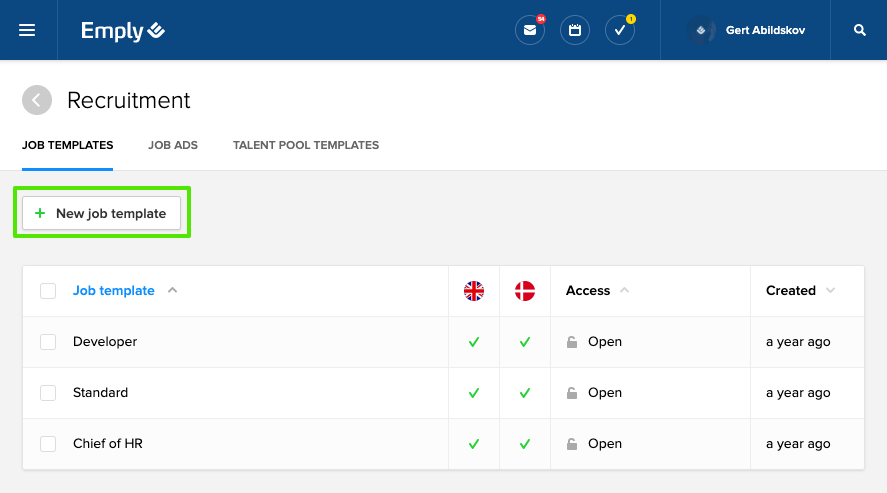Open the hamburger navigation menu

[27, 30]
